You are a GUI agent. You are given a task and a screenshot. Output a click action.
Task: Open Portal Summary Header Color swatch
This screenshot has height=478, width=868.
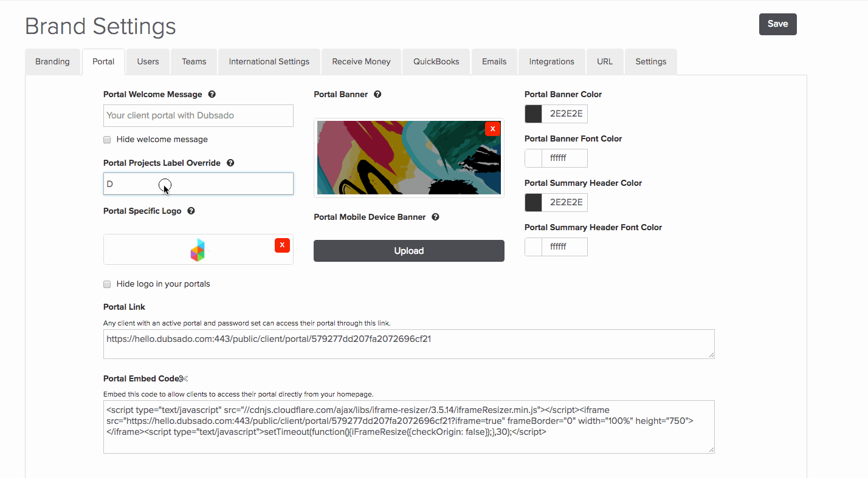click(534, 202)
